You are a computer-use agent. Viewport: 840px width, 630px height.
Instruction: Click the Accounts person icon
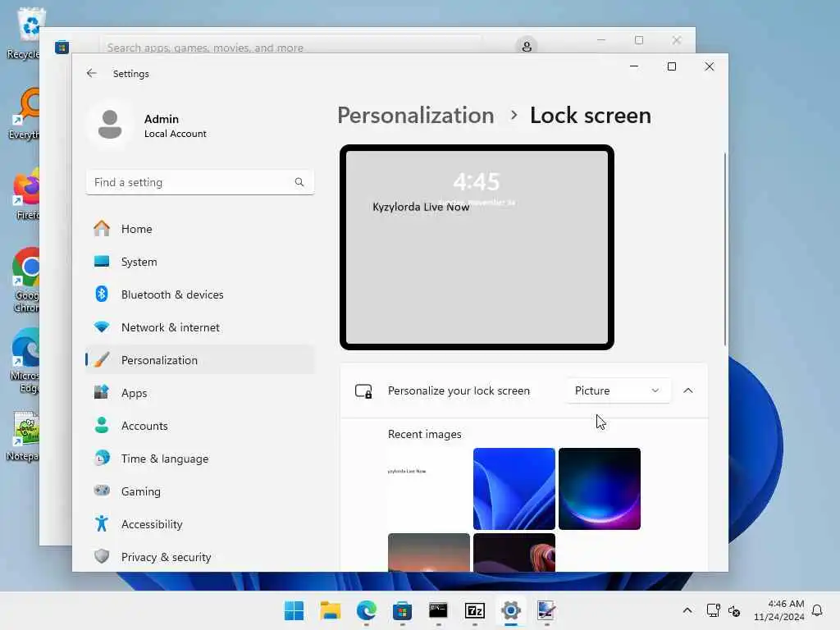[101, 426]
